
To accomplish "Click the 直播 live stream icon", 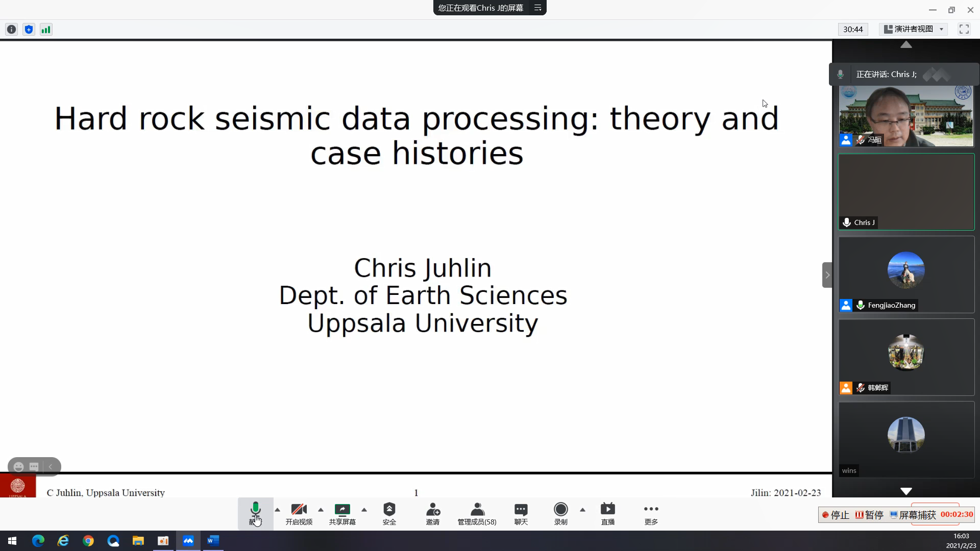I will click(x=607, y=513).
